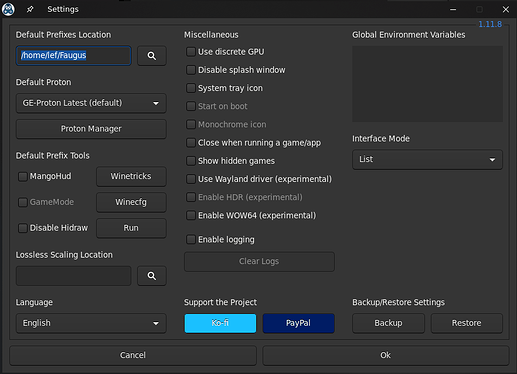Launch Winetricks
The height and width of the screenshot is (374, 517).
(x=131, y=176)
